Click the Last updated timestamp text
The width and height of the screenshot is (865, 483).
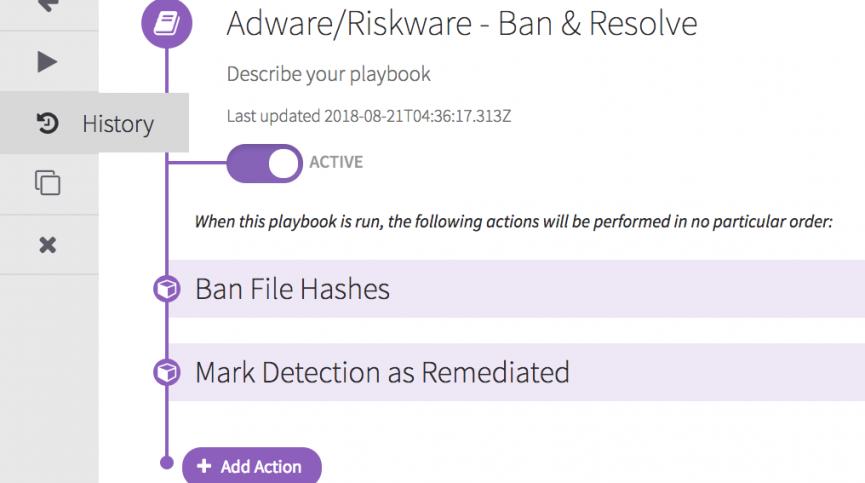(369, 116)
